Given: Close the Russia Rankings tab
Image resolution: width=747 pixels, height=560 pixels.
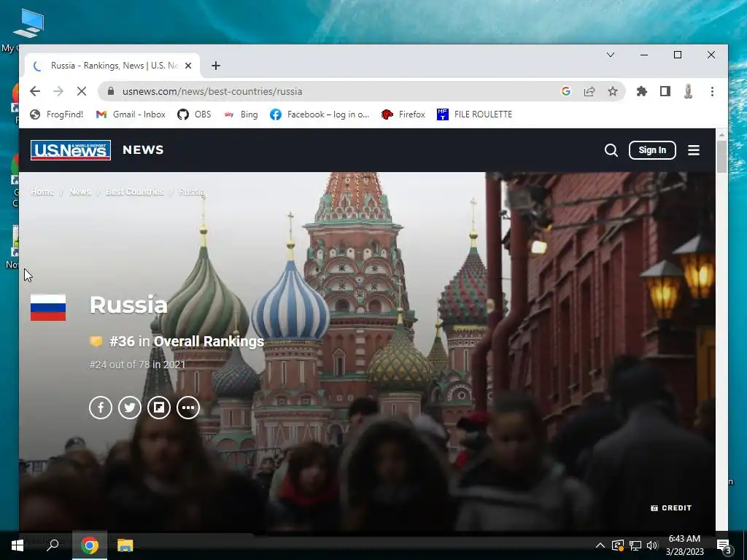Looking at the screenshot, I should click(x=188, y=66).
